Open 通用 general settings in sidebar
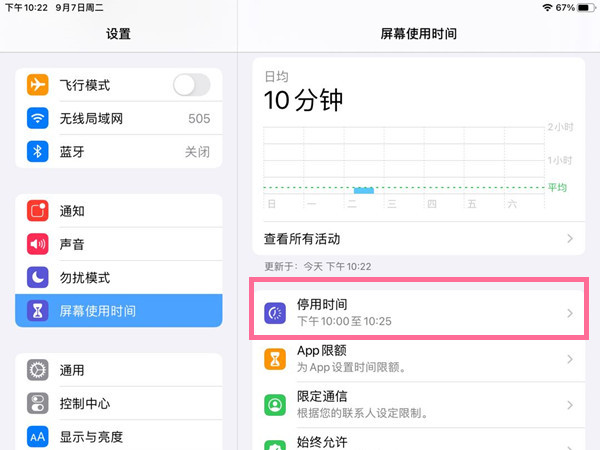The height and width of the screenshot is (450, 600). (118, 370)
